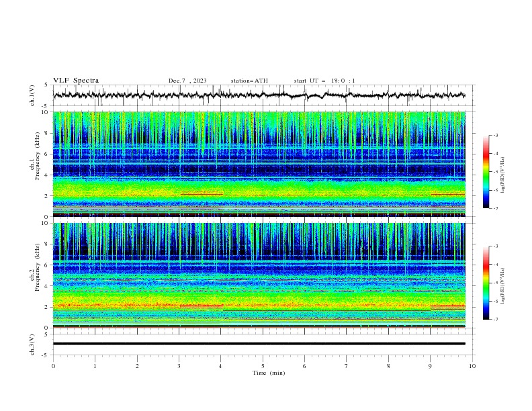Viewport: 532px width, 411px height.
Task: Click the ch.2 "Frequency (kHz)" axis label
Action: (38, 267)
